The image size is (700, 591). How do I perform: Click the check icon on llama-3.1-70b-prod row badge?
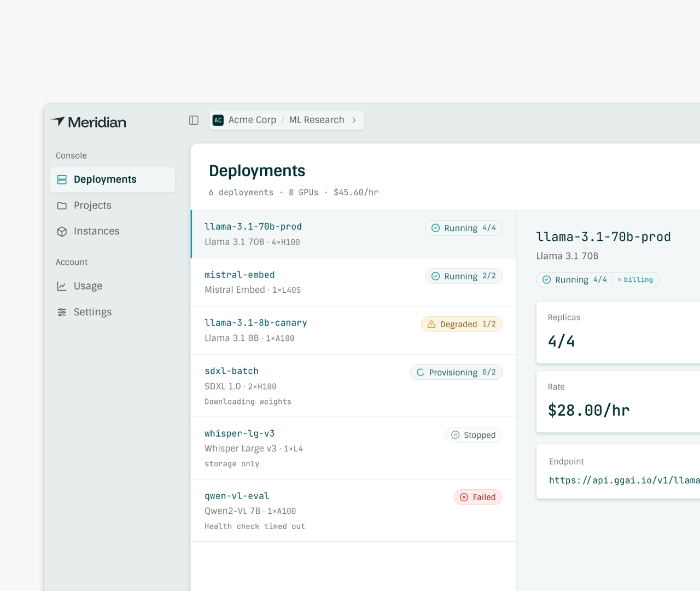coord(436,228)
